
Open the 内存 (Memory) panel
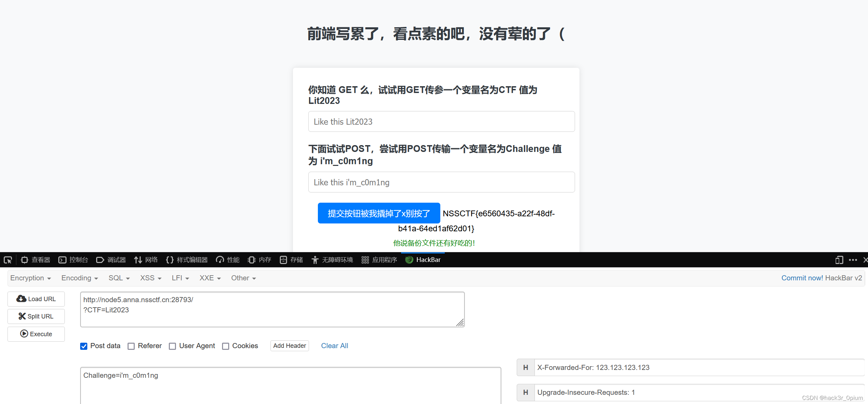[x=259, y=260]
